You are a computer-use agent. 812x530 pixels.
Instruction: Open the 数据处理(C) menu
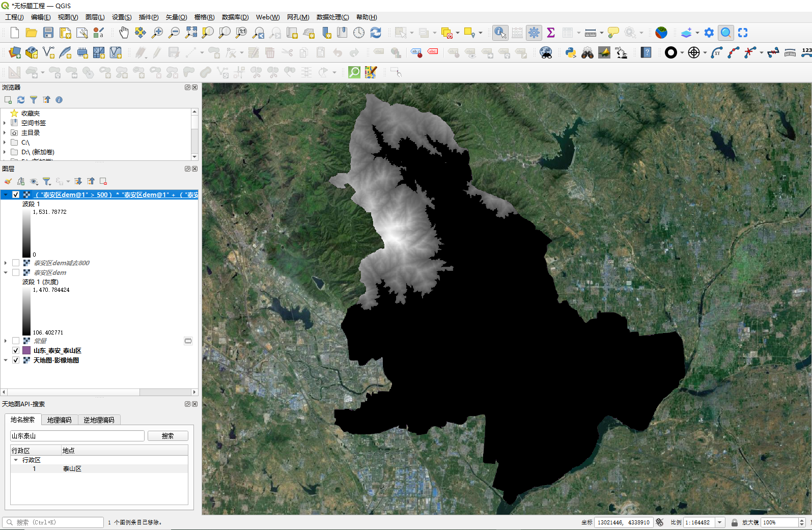coord(333,17)
